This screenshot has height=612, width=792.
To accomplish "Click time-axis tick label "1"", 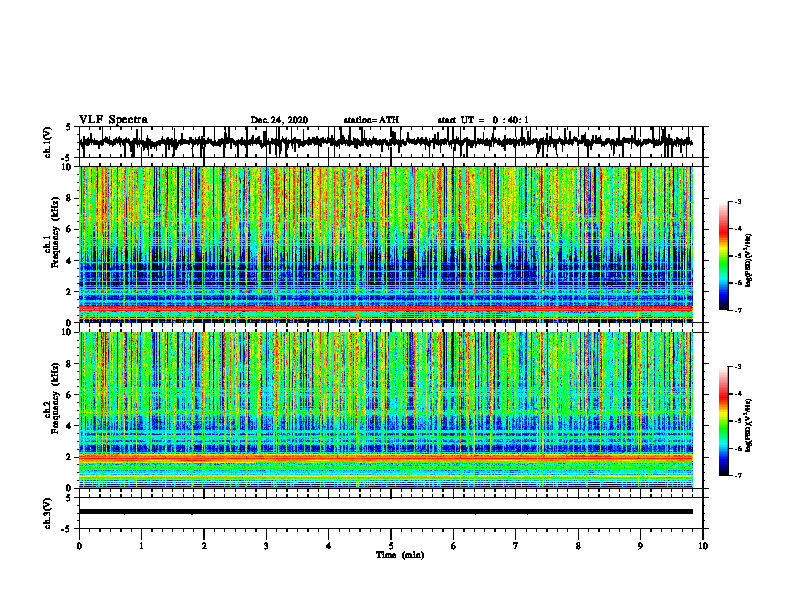I will coord(141,546).
